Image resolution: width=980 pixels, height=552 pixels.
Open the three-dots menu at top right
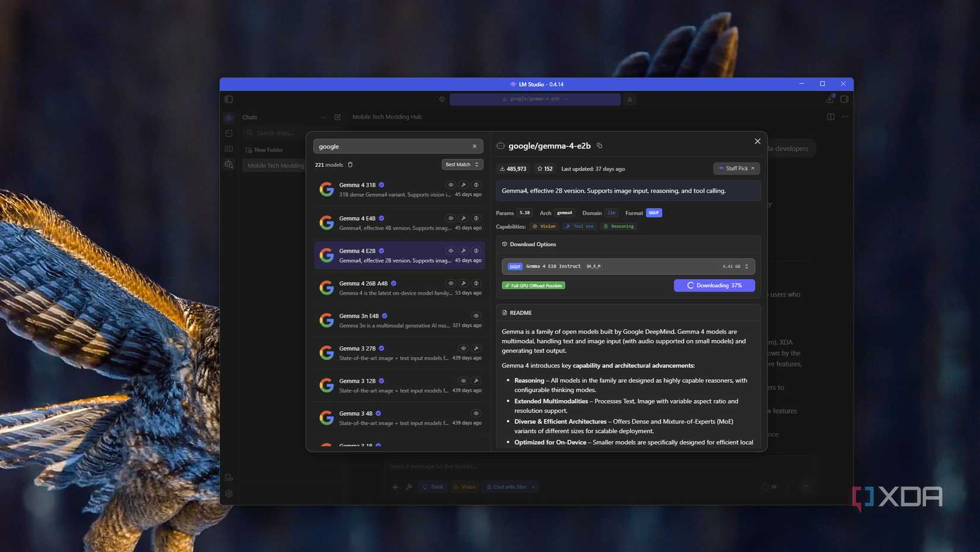click(845, 117)
